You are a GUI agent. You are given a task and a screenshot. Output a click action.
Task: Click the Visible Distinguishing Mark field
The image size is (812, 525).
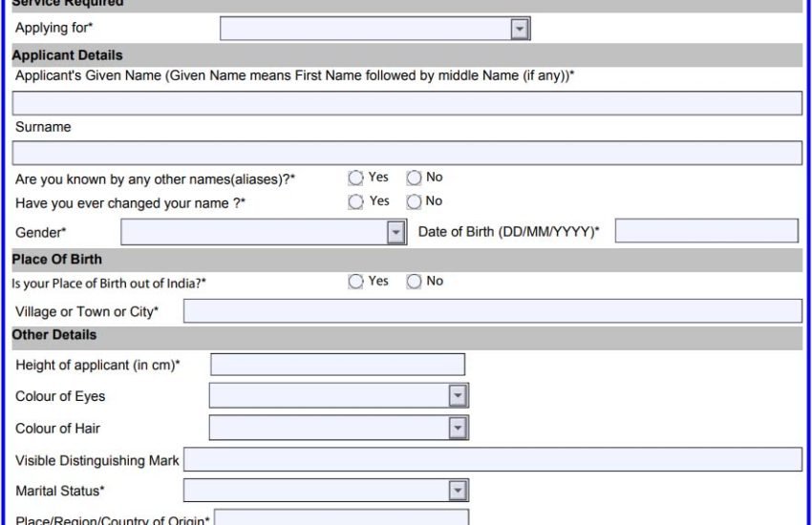point(492,460)
